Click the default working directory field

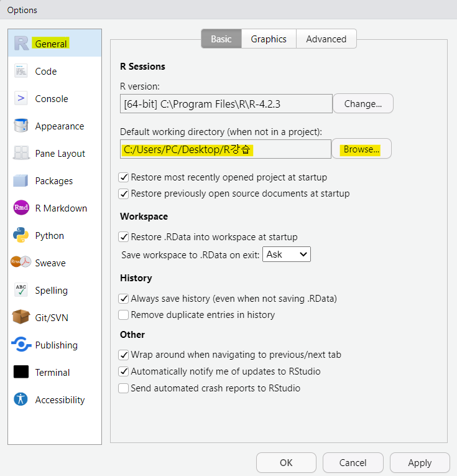tap(226, 149)
